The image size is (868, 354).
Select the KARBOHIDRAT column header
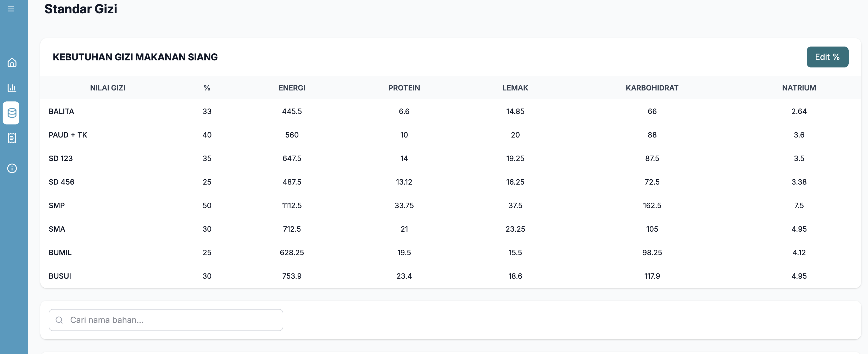652,88
